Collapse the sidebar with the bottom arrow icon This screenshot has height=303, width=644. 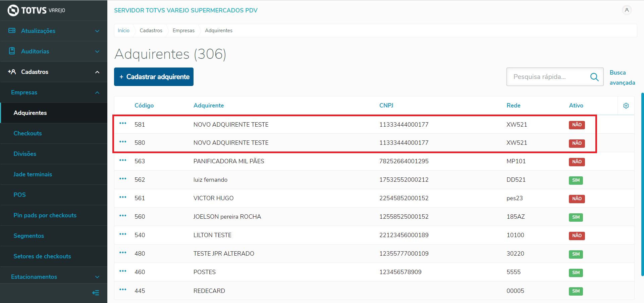point(96,293)
